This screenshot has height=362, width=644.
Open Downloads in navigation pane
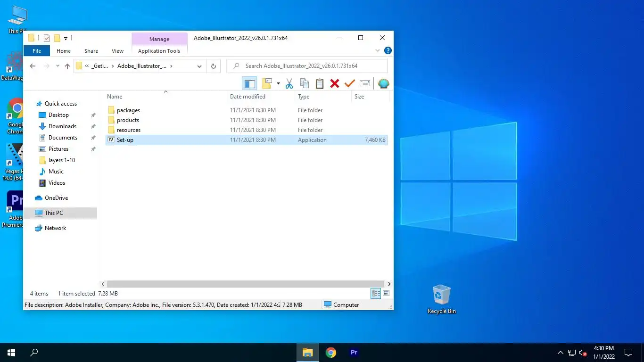click(62, 126)
